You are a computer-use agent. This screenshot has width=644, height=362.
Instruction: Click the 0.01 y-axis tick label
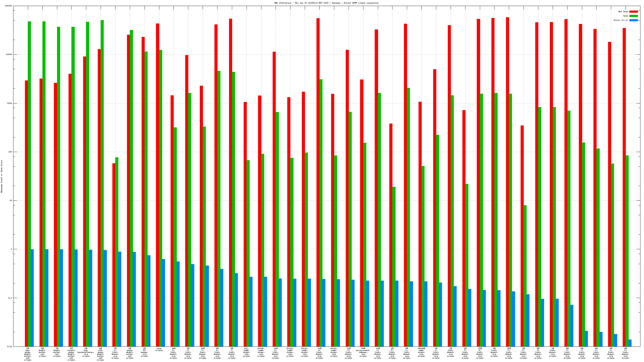pos(10,346)
